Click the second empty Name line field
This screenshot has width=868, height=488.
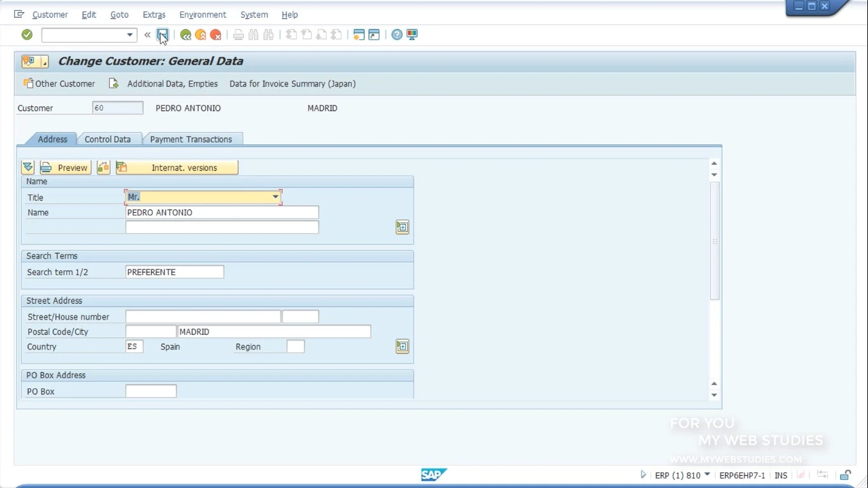click(222, 227)
